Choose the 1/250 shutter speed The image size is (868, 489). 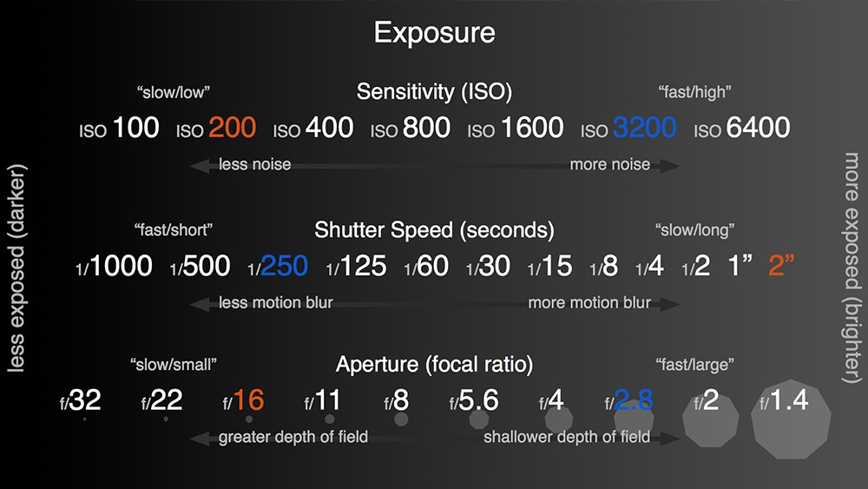click(x=278, y=267)
